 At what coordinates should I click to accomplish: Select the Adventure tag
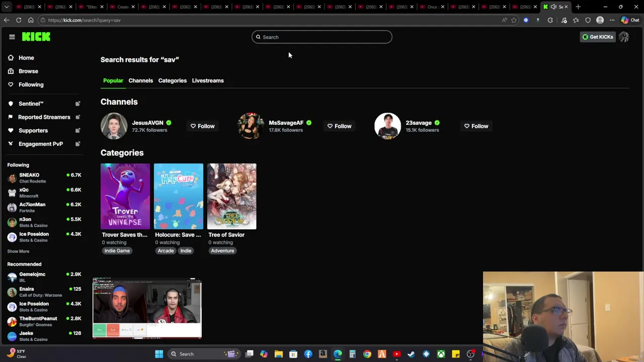click(222, 251)
